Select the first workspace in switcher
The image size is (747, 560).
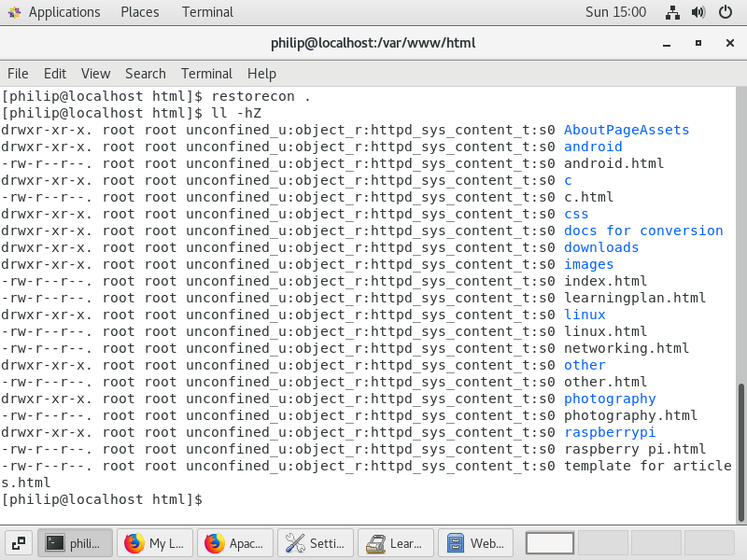point(549,543)
